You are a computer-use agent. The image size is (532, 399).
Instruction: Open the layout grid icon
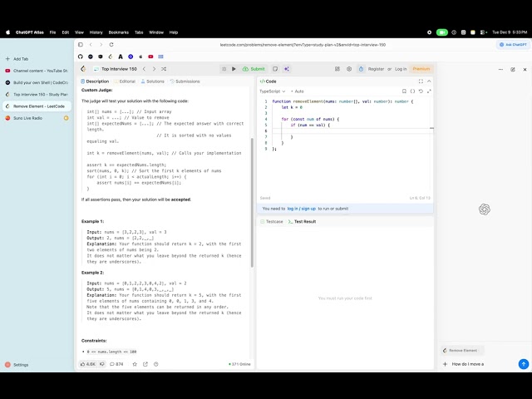[x=337, y=69]
